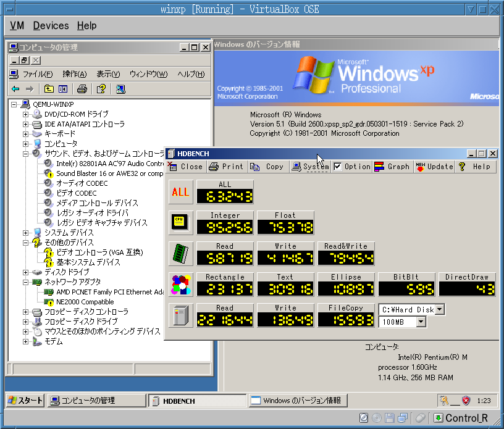Image resolution: width=504 pixels, height=429 pixels.
Task: Open the VirtualBox VM menu
Action: click(x=17, y=26)
